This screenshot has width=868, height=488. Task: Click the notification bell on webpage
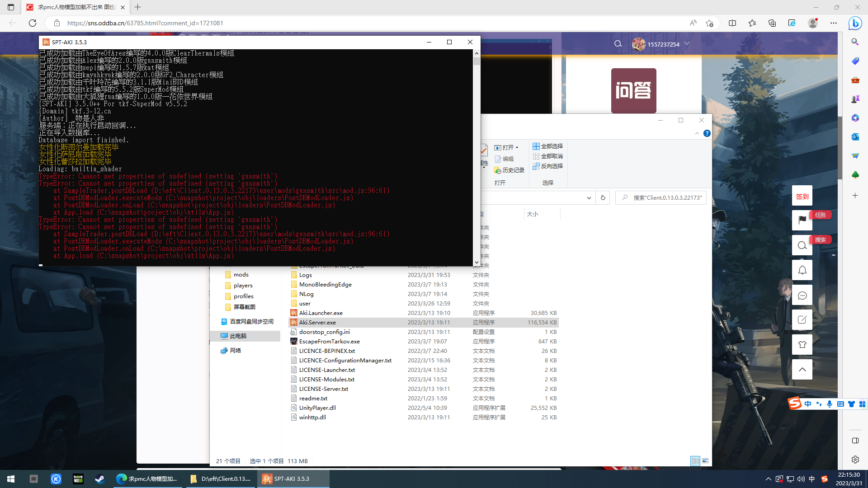point(802,270)
